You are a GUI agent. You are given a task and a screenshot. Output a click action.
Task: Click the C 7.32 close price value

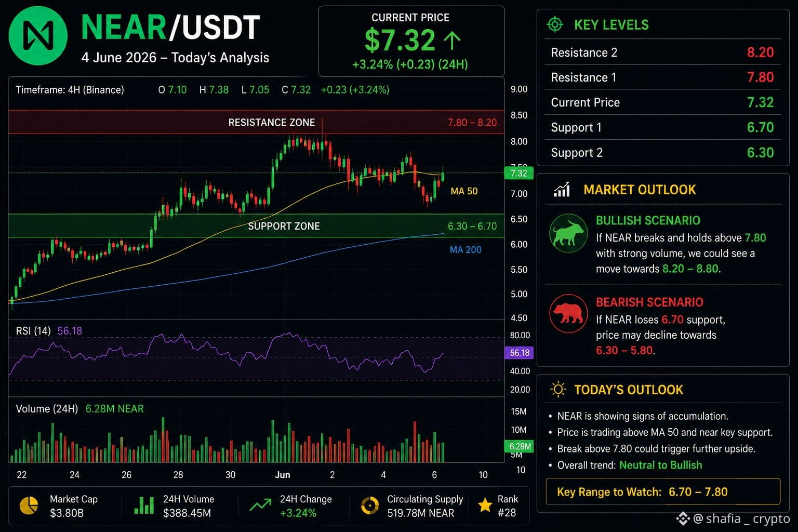coord(296,90)
